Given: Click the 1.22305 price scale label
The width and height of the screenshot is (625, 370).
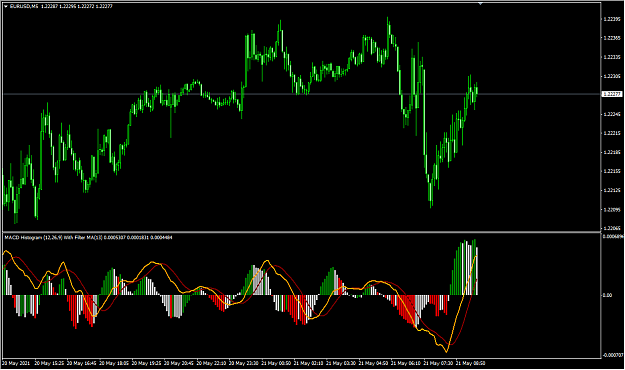Looking at the screenshot, I should 612,76.
